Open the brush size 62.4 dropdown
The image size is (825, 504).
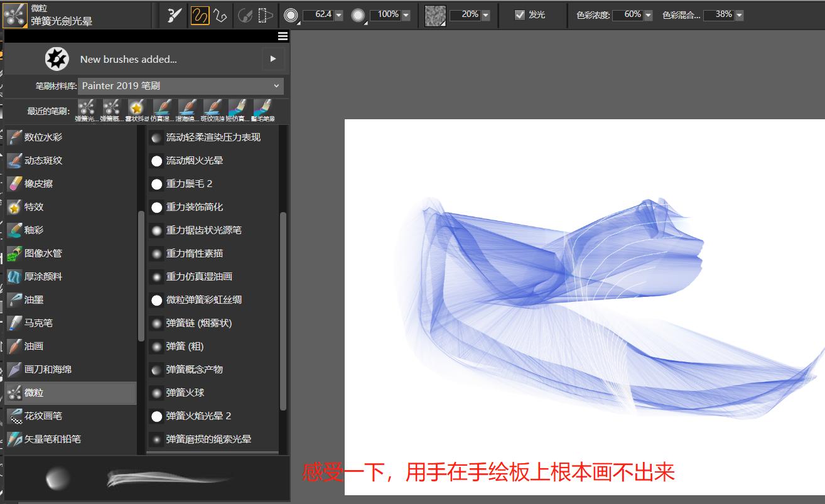click(x=339, y=14)
